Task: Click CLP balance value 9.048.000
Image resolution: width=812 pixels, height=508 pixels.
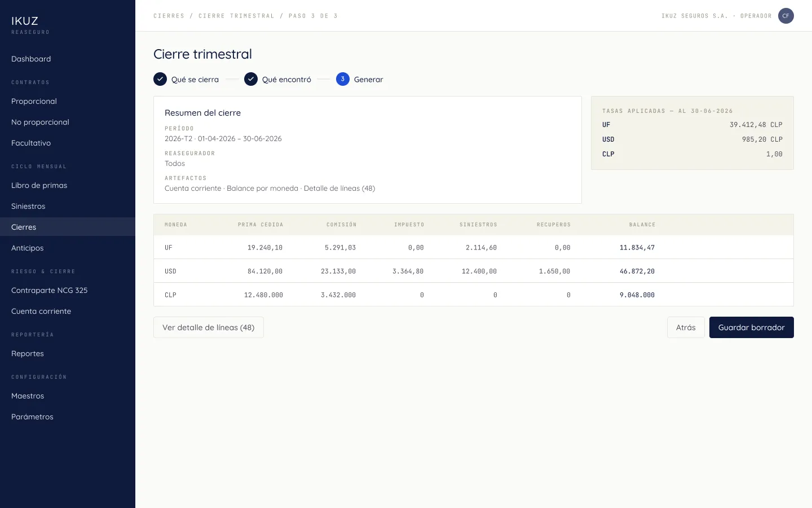Action: coord(637,295)
